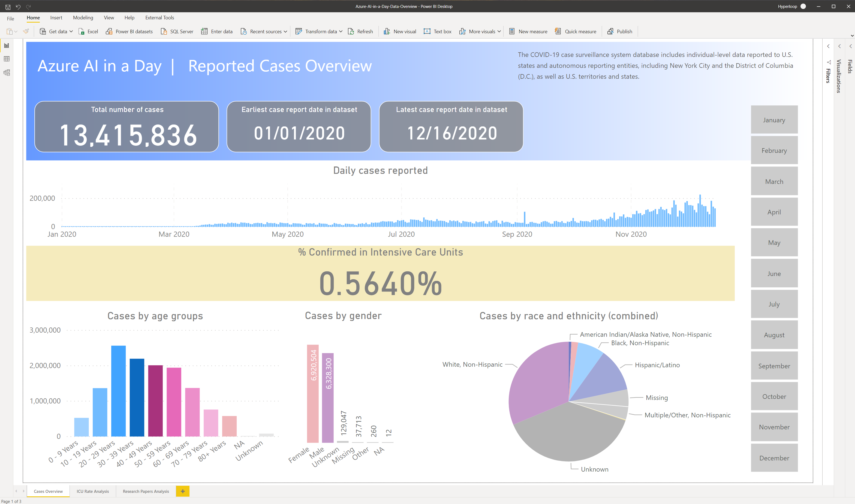Image resolution: width=855 pixels, height=504 pixels.
Task: Click the Save icon in title bar
Action: 8,7
